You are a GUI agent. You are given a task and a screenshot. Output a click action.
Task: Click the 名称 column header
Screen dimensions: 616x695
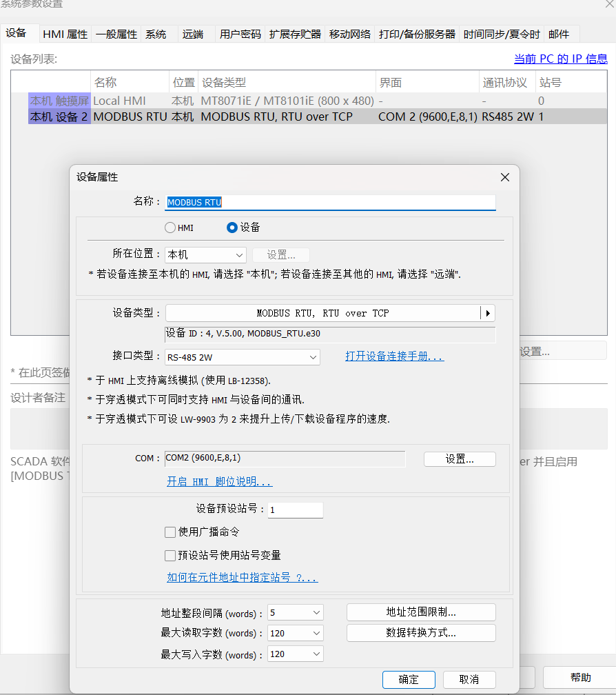tap(130, 83)
